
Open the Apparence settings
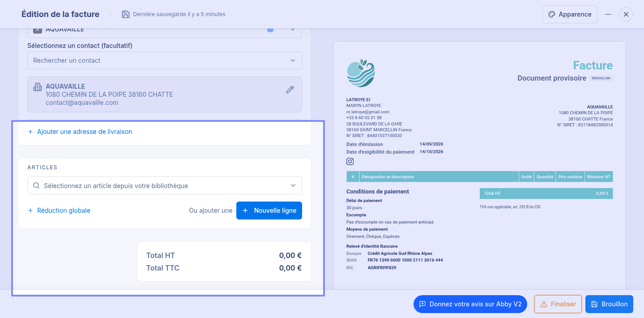tap(570, 14)
